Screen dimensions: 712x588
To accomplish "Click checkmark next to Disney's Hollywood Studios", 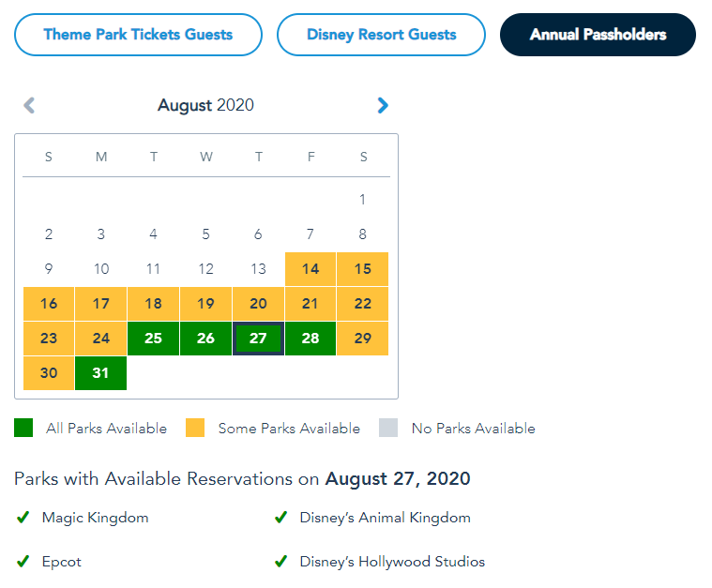I will tap(280, 562).
